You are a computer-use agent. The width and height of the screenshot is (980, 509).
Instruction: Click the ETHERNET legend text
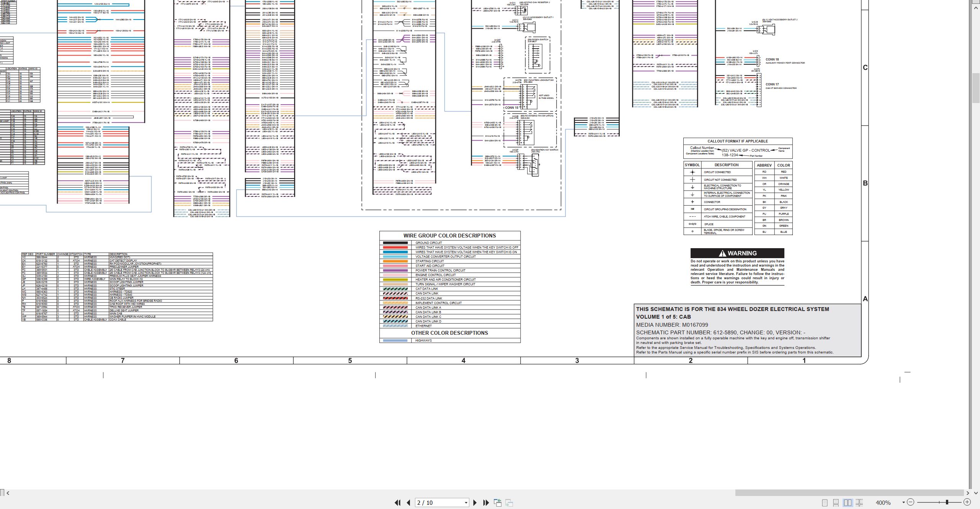click(424, 326)
